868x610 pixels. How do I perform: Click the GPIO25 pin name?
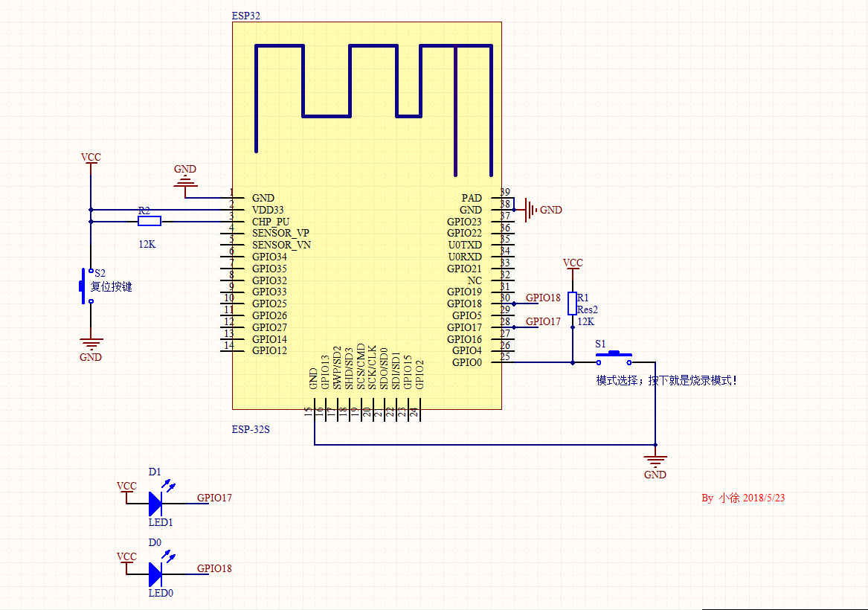point(269,304)
